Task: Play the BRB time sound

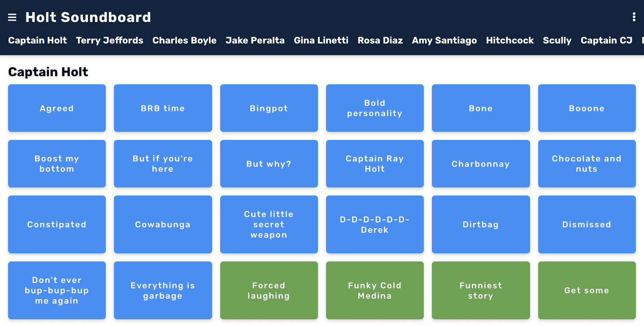Action: click(x=163, y=108)
